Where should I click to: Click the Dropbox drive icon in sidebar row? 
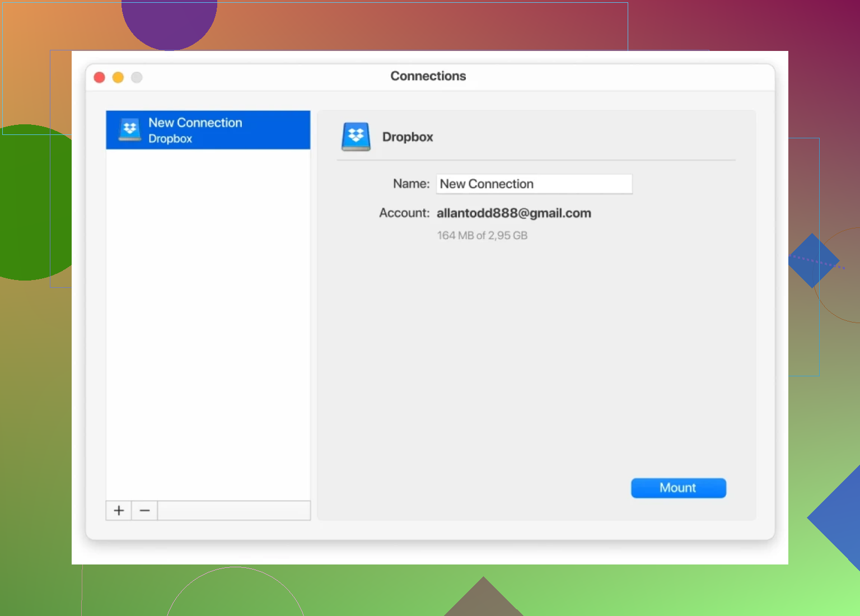[x=130, y=130]
